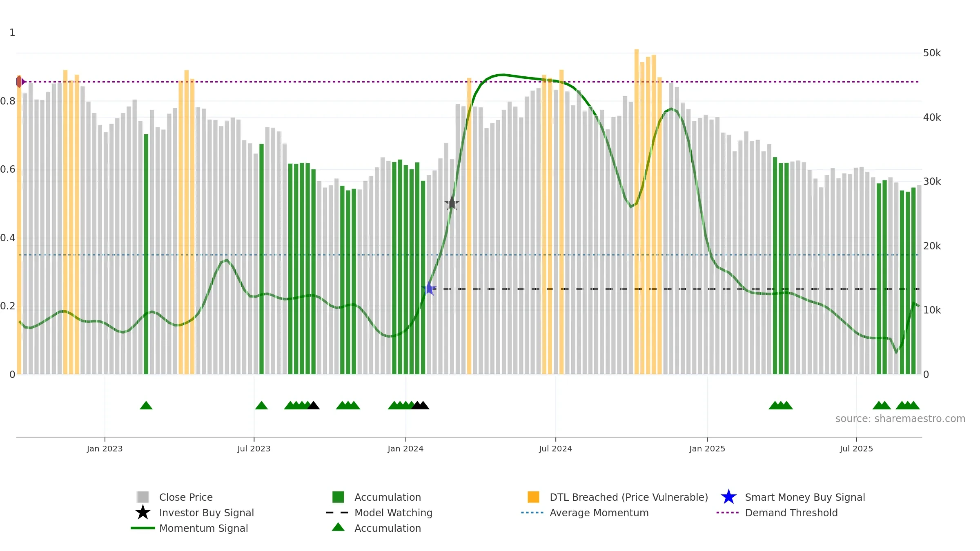
Task: Click the green Momentum Signal legend line
Action: (143, 528)
